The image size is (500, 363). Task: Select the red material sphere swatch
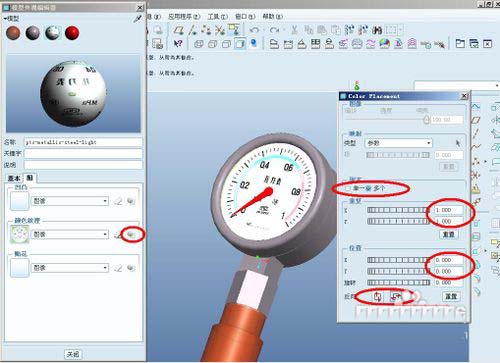point(72,33)
